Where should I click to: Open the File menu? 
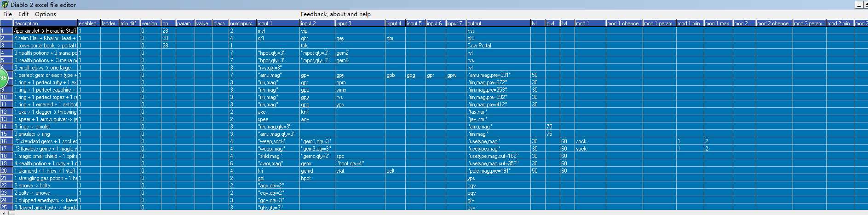point(7,14)
